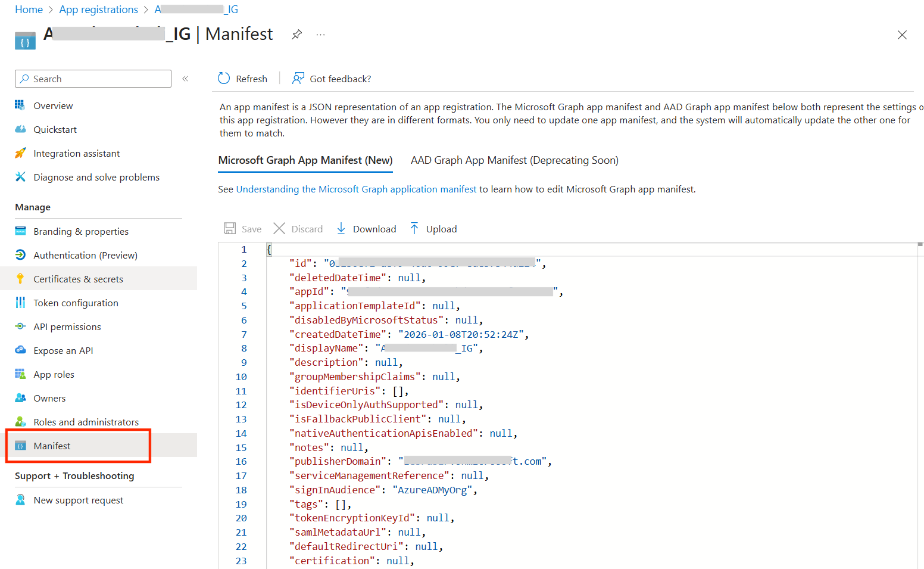Click the Home breadcrumb link
The image size is (924, 569).
(x=29, y=10)
